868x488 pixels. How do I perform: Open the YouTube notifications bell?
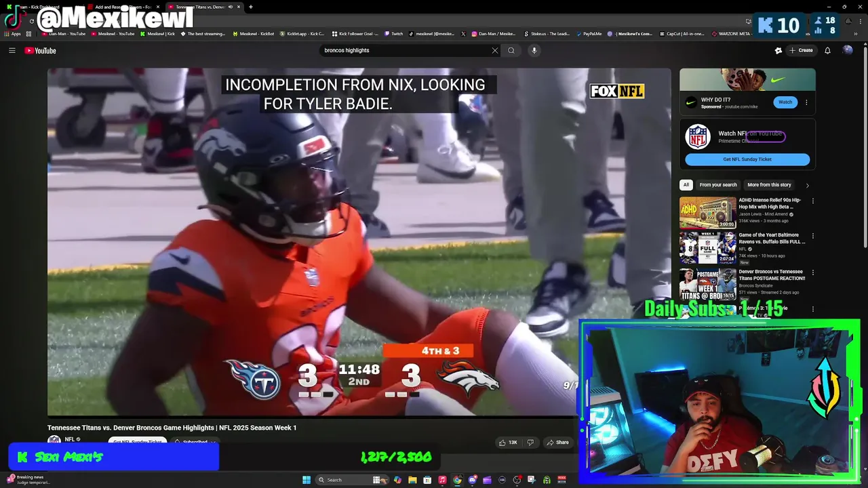tap(827, 50)
